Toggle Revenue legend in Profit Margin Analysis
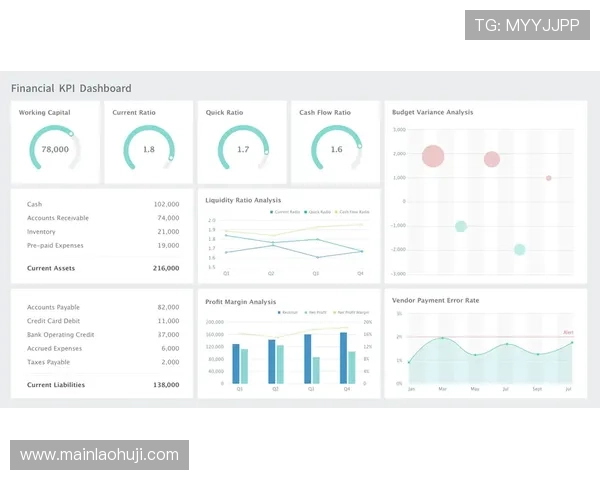Image resolution: width=600 pixels, height=480 pixels. [x=288, y=313]
